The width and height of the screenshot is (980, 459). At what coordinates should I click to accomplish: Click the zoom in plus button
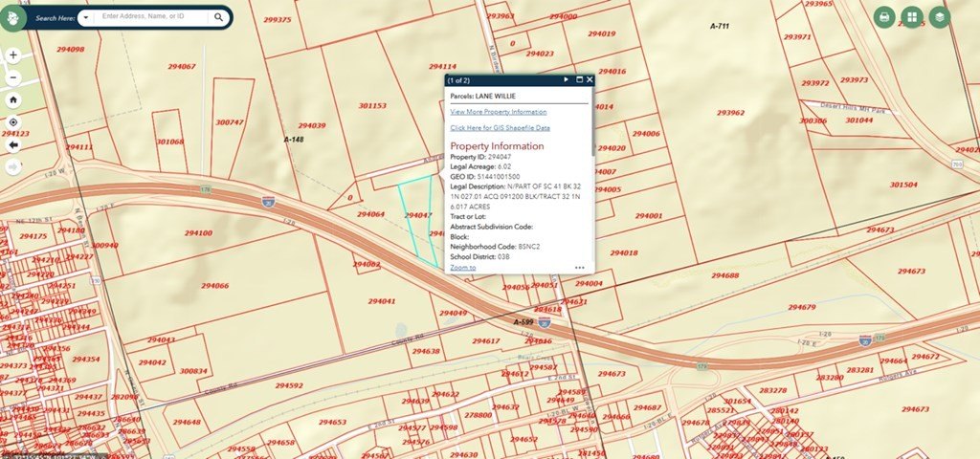[x=13, y=55]
